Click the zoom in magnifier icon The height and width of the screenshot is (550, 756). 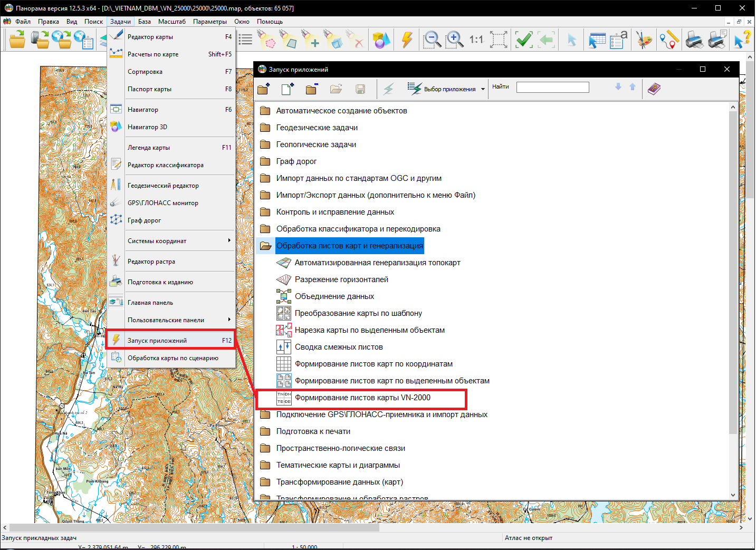click(454, 40)
